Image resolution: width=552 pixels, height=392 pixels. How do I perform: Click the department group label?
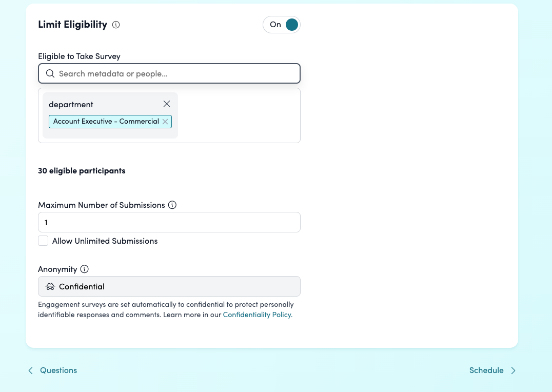click(71, 105)
